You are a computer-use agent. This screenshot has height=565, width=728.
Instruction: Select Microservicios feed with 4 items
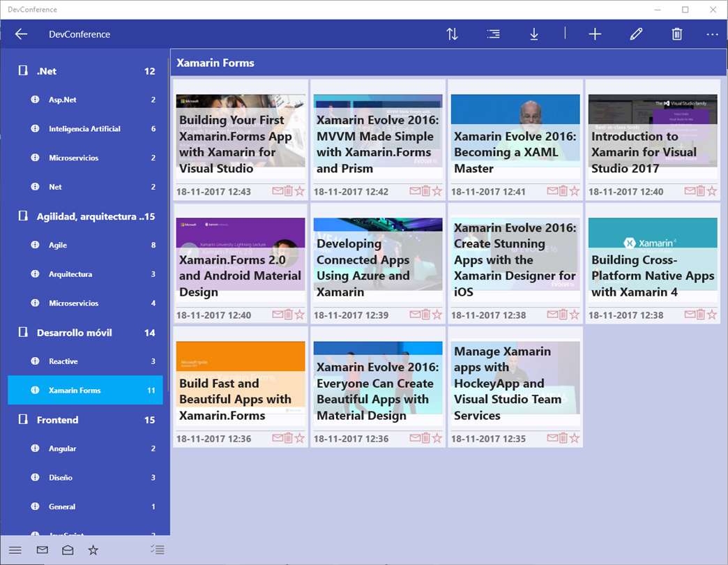pyautogui.click(x=86, y=303)
